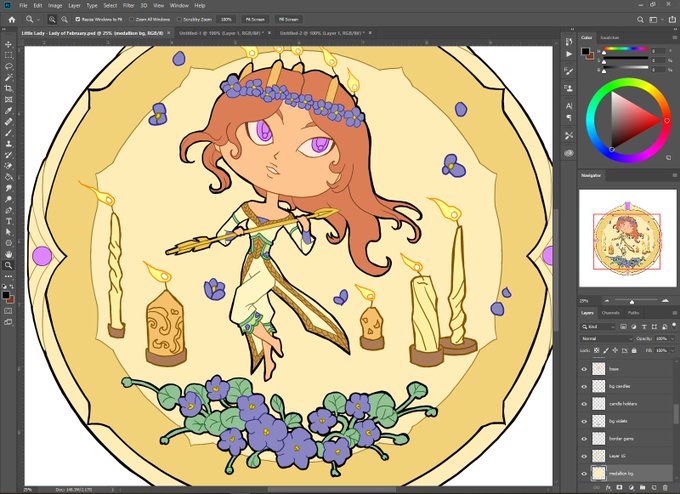Click the hue slider in Color panel
Screen dimensions: 680x494
pos(625,49)
